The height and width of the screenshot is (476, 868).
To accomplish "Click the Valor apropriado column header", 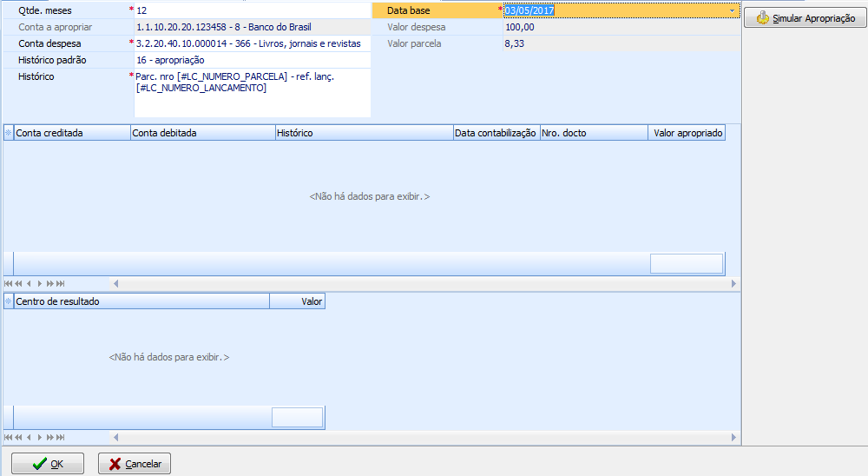I will click(x=687, y=133).
